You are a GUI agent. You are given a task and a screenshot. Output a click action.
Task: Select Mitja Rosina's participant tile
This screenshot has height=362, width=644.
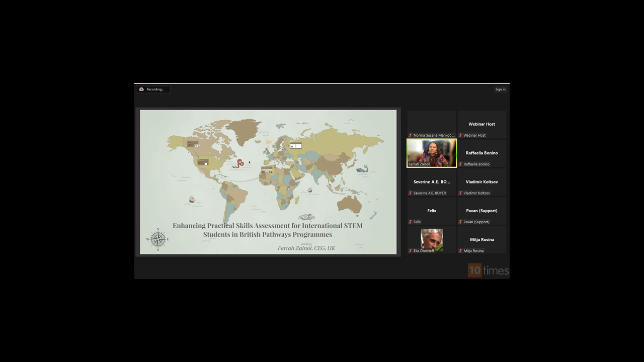click(x=482, y=240)
